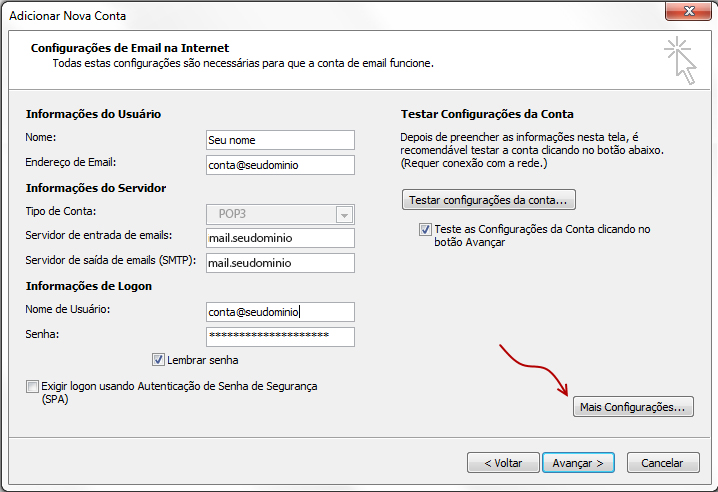
Task: Click the cursor icon in the header
Action: [x=679, y=59]
